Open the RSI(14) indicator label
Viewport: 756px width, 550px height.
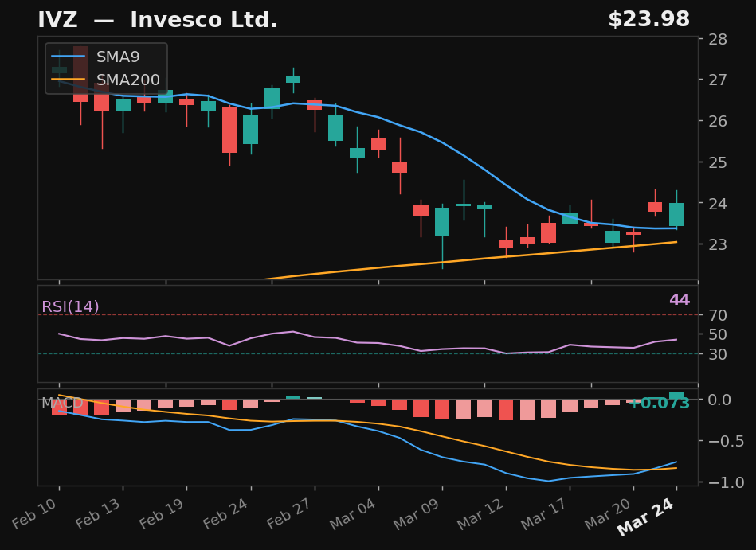point(70,305)
